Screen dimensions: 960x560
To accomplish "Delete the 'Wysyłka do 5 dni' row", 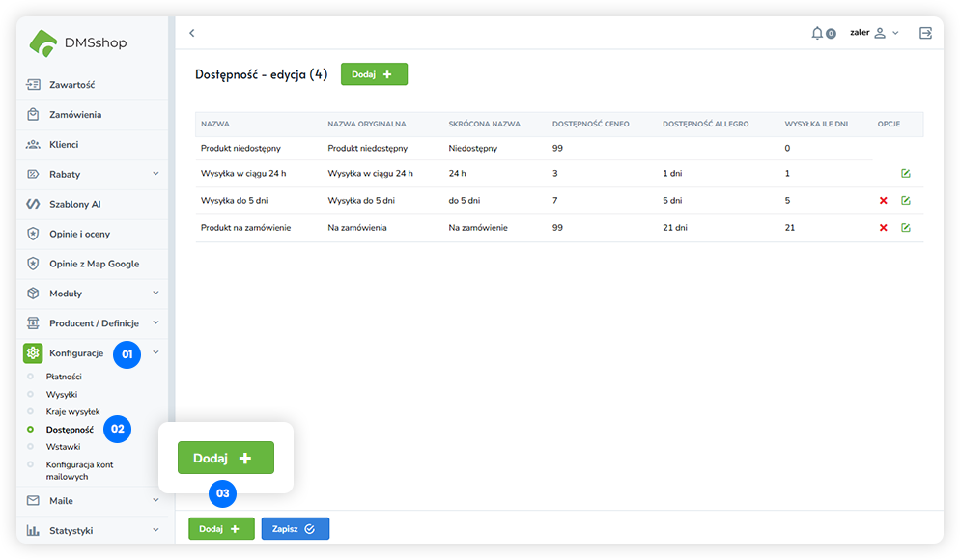I will (883, 201).
